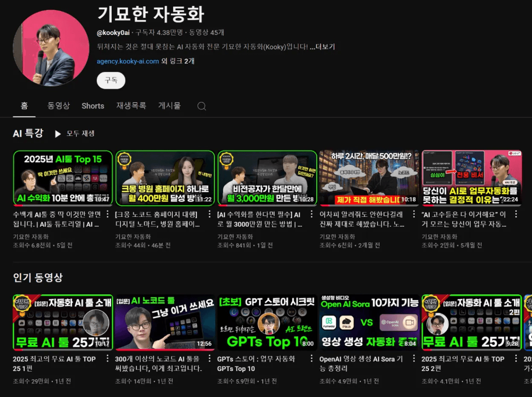Select the 홈 tab
Screen dimensions: 532x397
24,106
